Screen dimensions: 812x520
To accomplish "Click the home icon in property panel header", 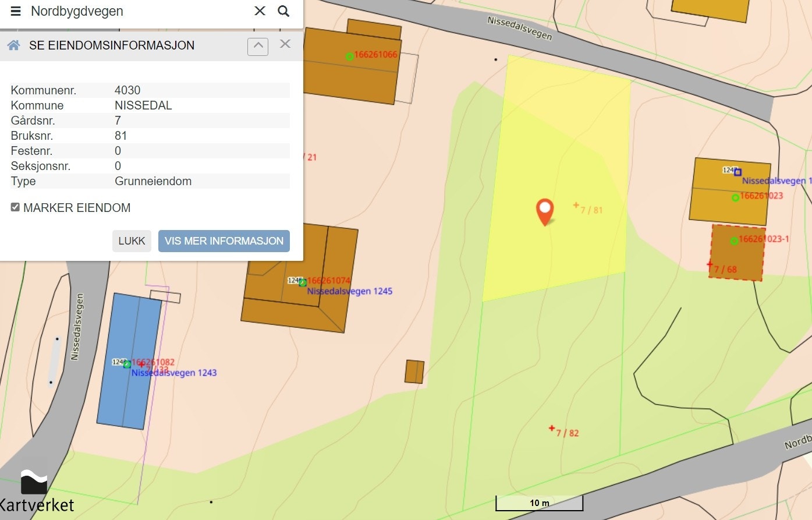I will click(14, 45).
